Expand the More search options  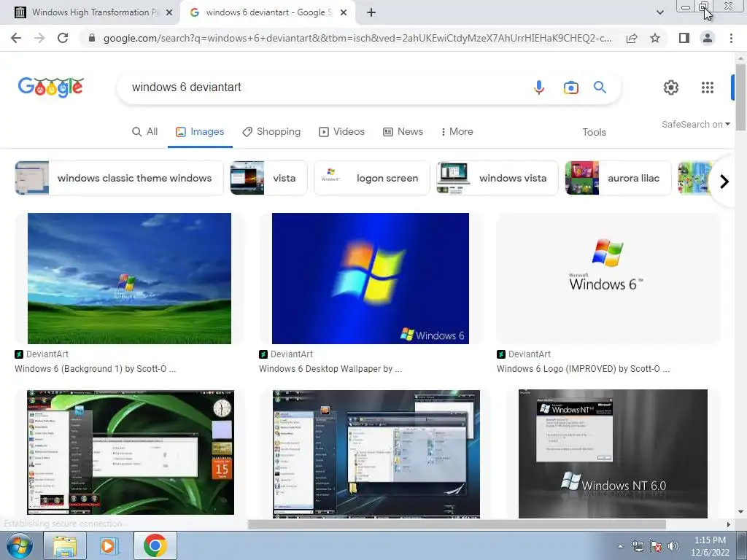(x=457, y=132)
